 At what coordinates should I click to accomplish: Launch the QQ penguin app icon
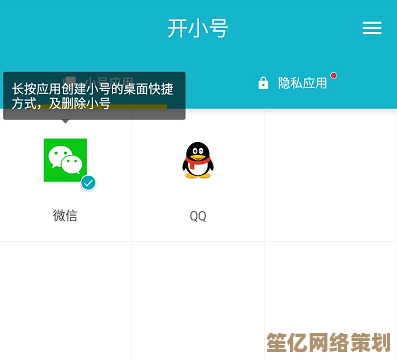tap(198, 160)
